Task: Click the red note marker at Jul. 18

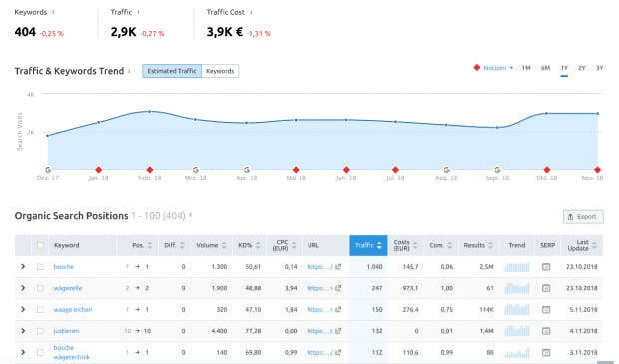Action: click(x=396, y=170)
